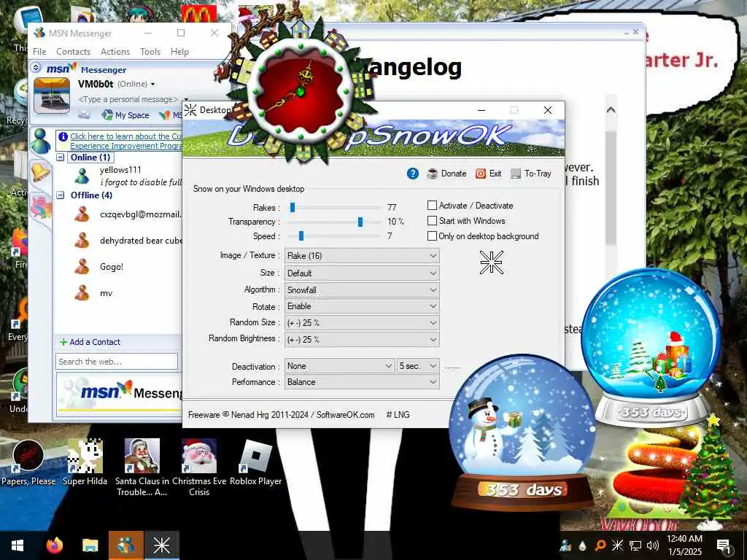747x560 pixels.
Task: Check Only on desktop background
Action: (x=432, y=236)
